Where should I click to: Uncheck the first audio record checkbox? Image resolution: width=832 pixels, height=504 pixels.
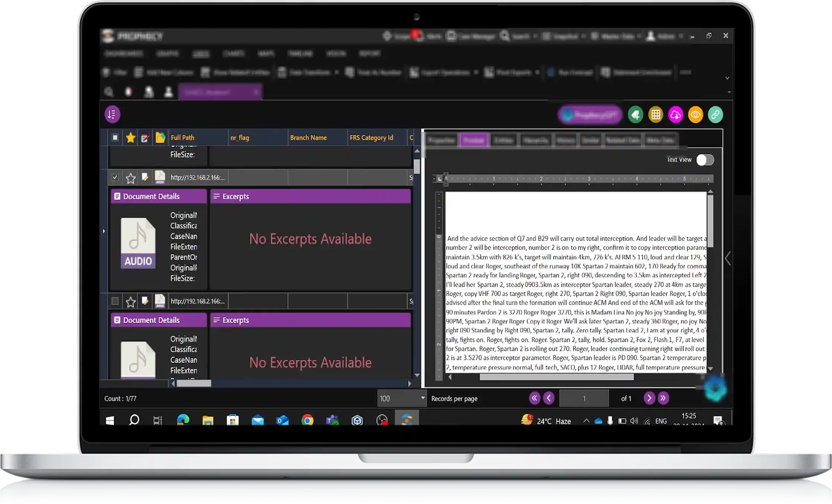click(115, 177)
